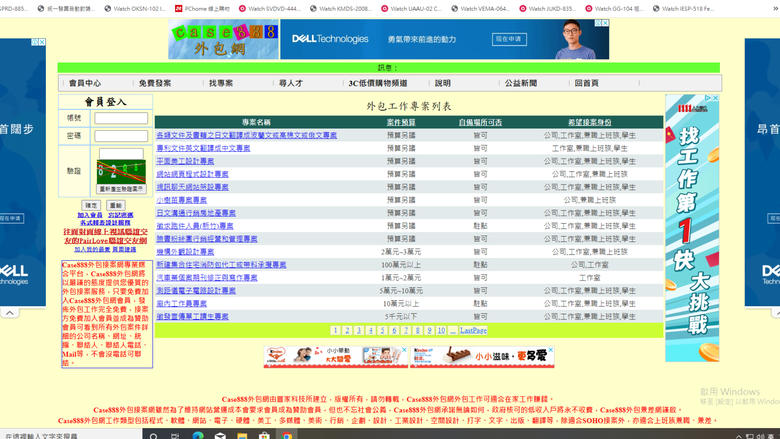
Task: Click the 確定 login confirm button
Action: click(91, 205)
